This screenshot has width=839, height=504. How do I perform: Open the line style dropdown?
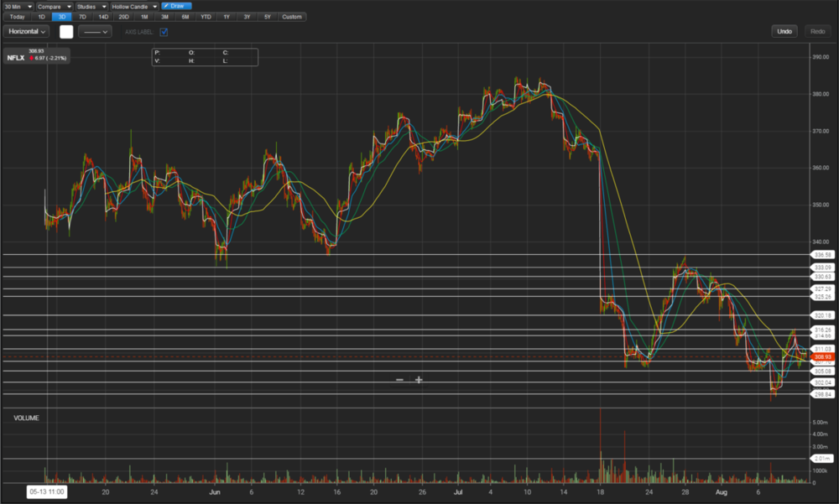pyautogui.click(x=94, y=32)
